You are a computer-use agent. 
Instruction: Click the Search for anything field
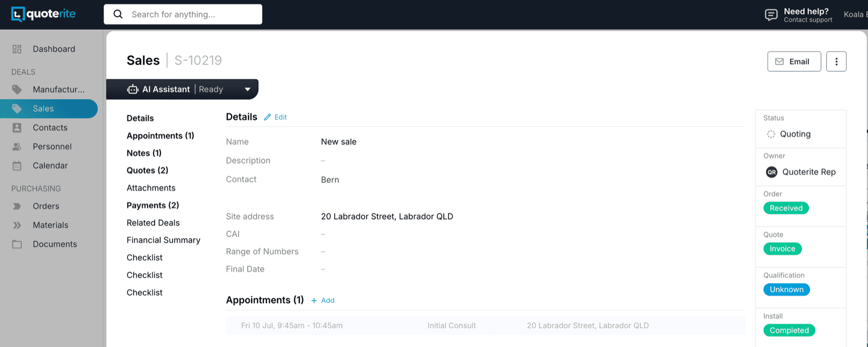(183, 14)
